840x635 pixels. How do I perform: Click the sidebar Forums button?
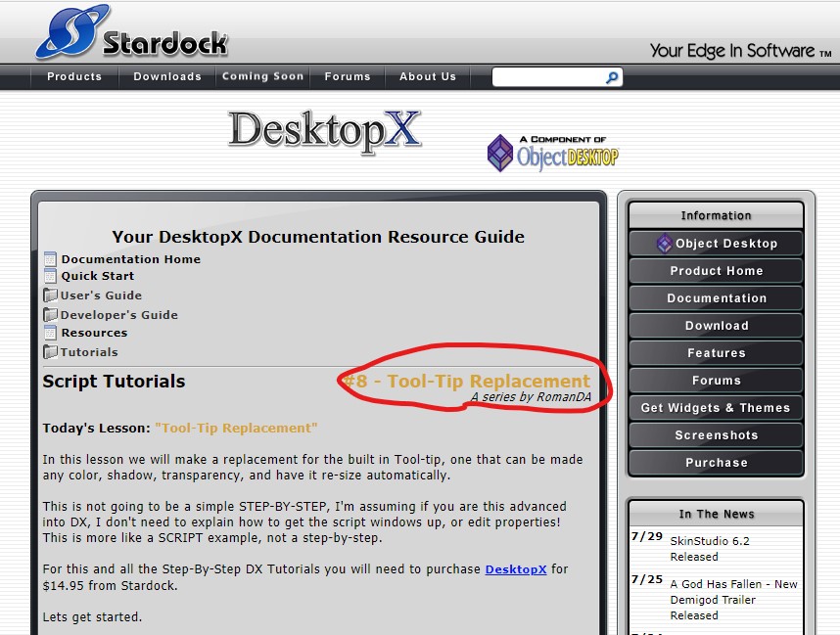[717, 381]
